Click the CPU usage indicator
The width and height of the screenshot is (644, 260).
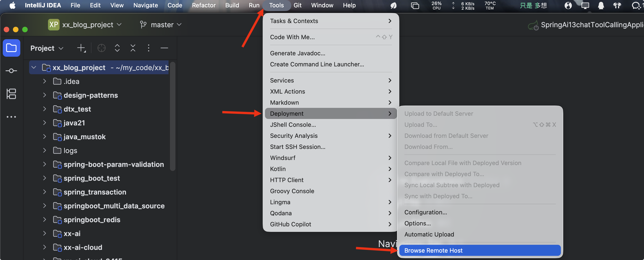[436, 6]
